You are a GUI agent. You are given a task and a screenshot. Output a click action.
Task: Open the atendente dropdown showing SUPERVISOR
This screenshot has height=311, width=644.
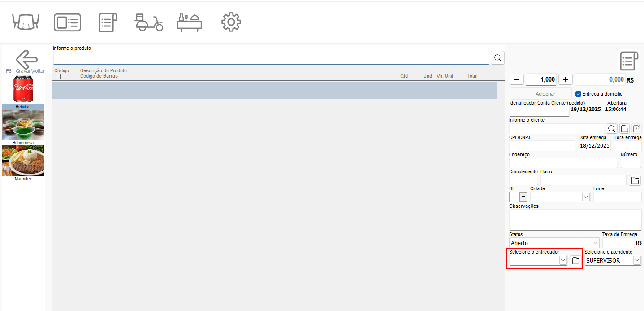point(636,260)
